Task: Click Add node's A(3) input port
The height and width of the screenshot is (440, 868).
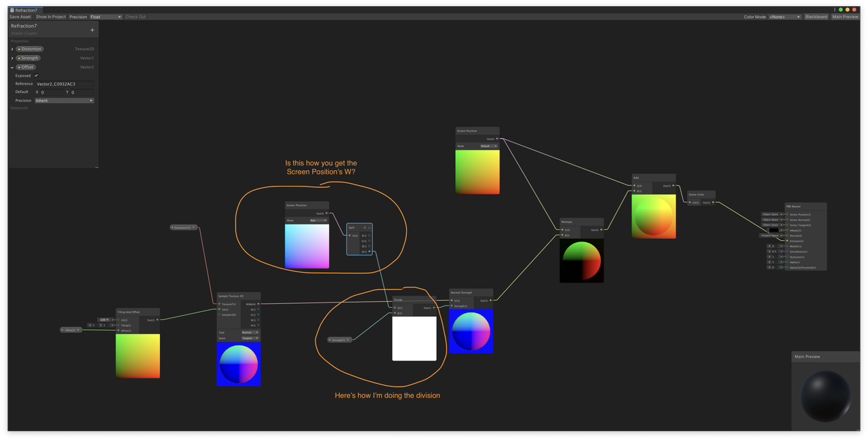Action: pyautogui.click(x=634, y=186)
